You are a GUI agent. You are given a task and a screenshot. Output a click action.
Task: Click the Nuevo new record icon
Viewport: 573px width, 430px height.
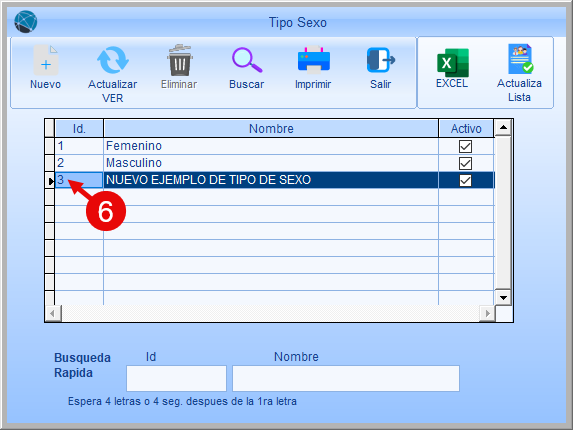click(x=46, y=60)
